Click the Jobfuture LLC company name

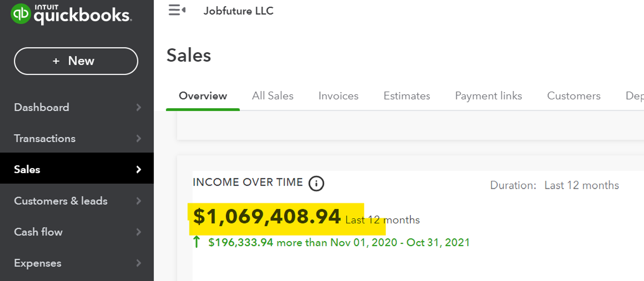[x=238, y=11]
